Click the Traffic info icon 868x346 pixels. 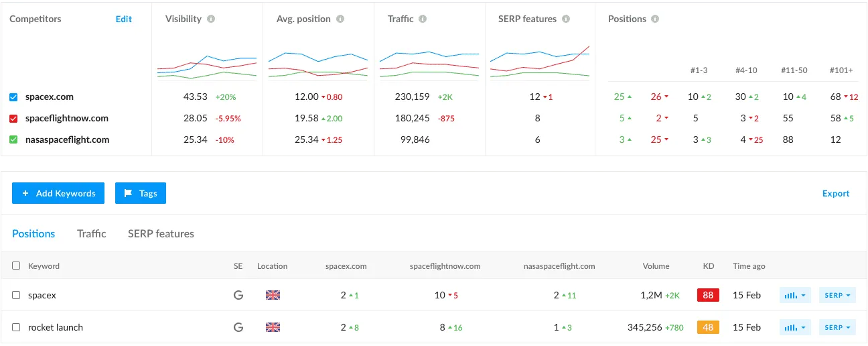(423, 19)
